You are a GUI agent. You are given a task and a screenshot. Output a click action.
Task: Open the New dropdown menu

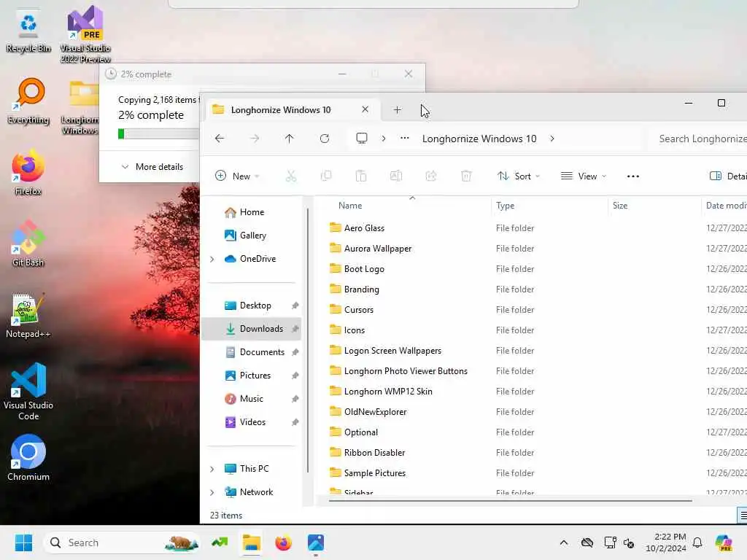[237, 176]
